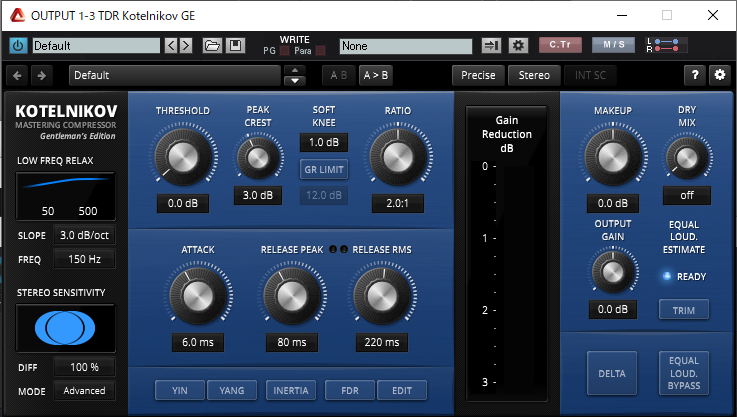Open preset folder icon
This screenshot has height=417, width=737.
pyautogui.click(x=212, y=46)
